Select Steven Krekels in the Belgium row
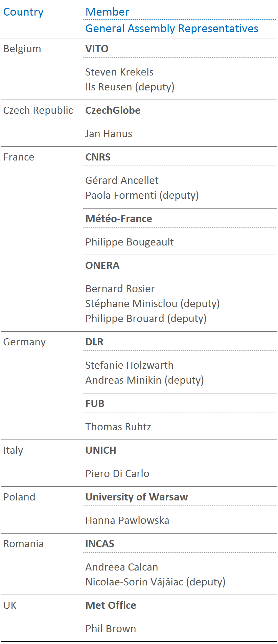Viewport: 278px width, 644px height. click(x=119, y=72)
